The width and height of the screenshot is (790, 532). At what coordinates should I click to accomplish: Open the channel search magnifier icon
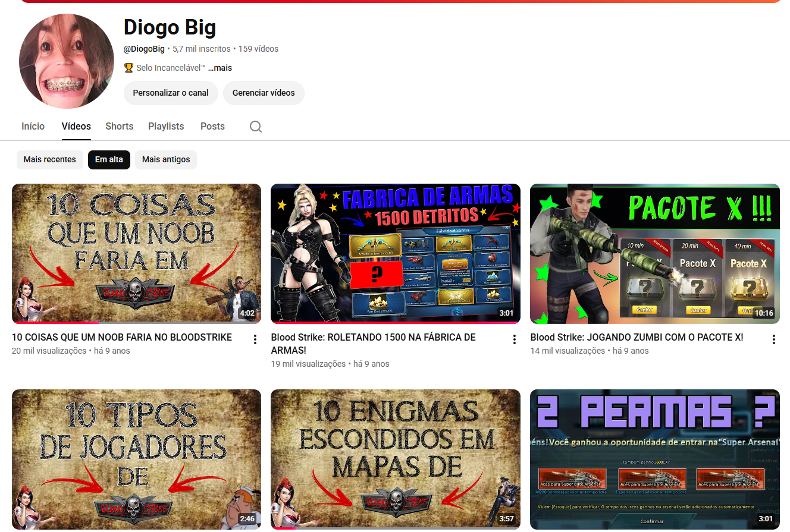pyautogui.click(x=256, y=127)
